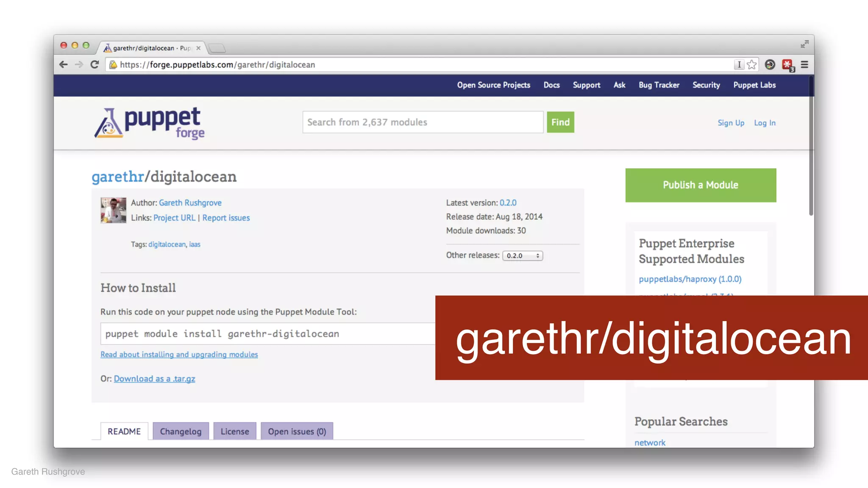Bookmark page with the star icon
This screenshot has height=488, width=868.
coord(751,64)
